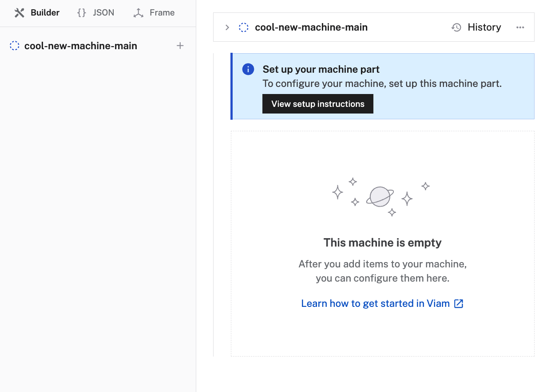The height and width of the screenshot is (392, 547).
Task: Click the external-link icon after the Viam link
Action: 459,303
